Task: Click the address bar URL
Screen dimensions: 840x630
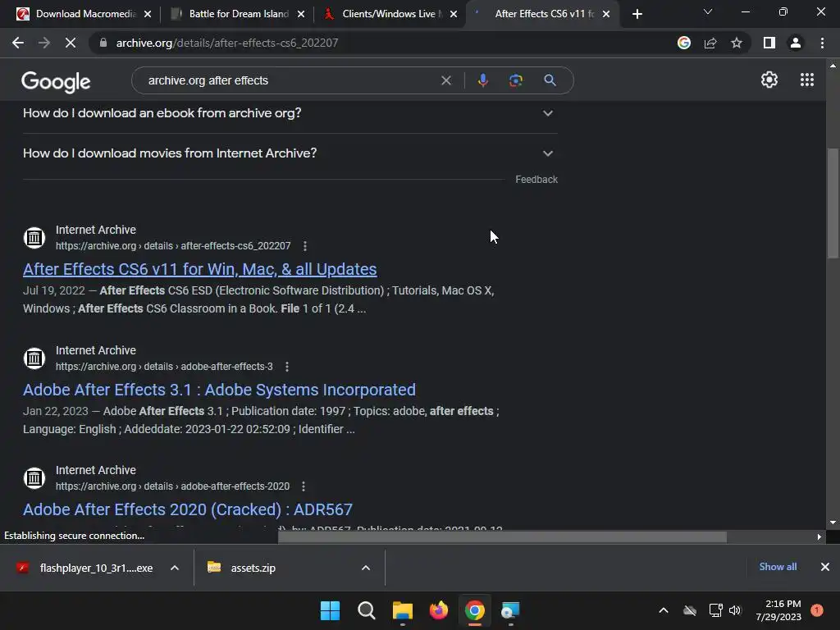Action: pos(227,43)
